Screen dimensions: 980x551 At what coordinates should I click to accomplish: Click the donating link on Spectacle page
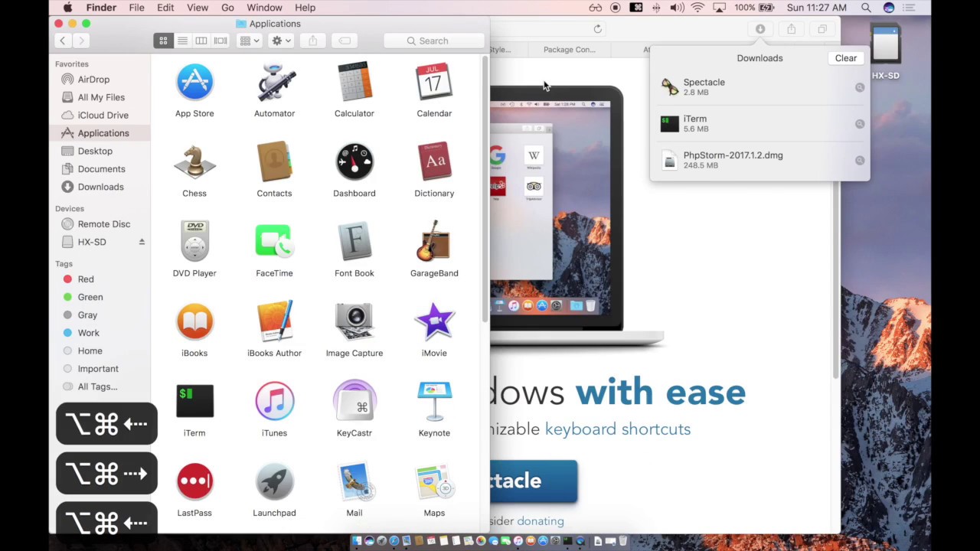point(541,521)
